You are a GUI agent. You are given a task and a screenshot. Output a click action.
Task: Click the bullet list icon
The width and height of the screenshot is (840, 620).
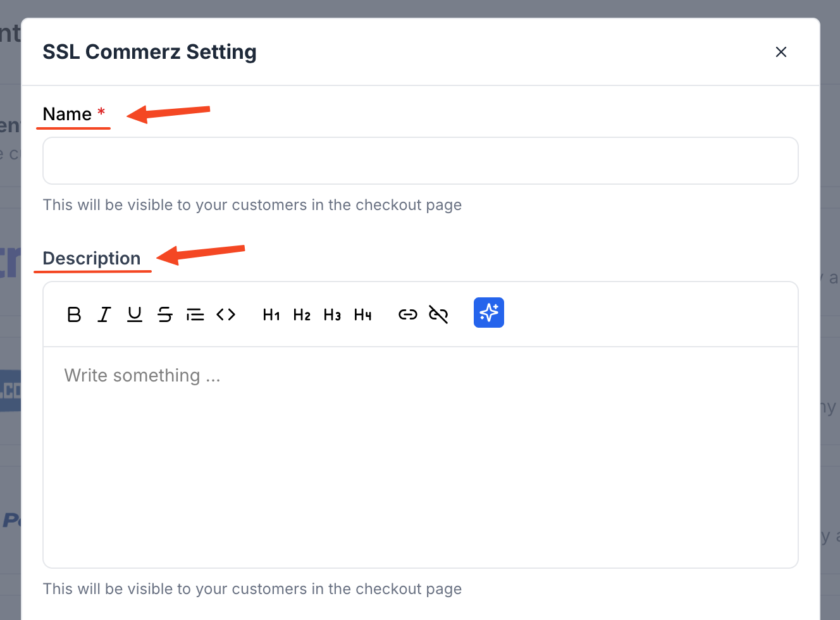click(x=195, y=314)
